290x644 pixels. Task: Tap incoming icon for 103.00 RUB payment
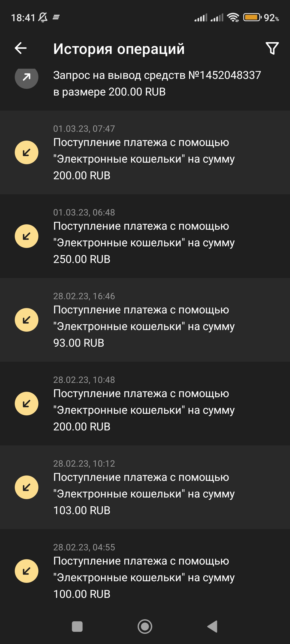pyautogui.click(x=27, y=487)
